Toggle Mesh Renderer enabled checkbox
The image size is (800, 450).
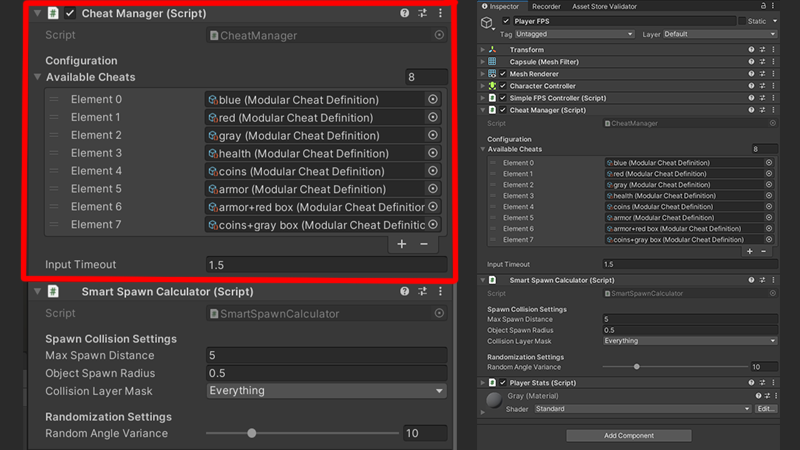point(503,73)
